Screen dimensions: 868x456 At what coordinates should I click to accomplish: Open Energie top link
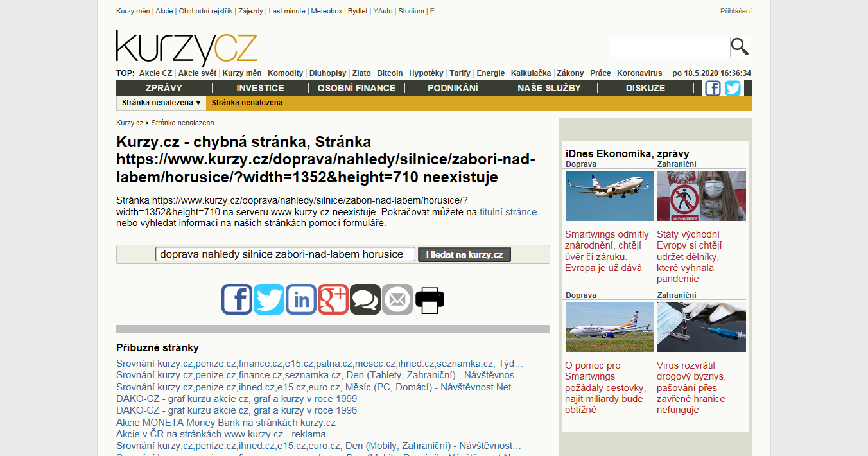[490, 73]
